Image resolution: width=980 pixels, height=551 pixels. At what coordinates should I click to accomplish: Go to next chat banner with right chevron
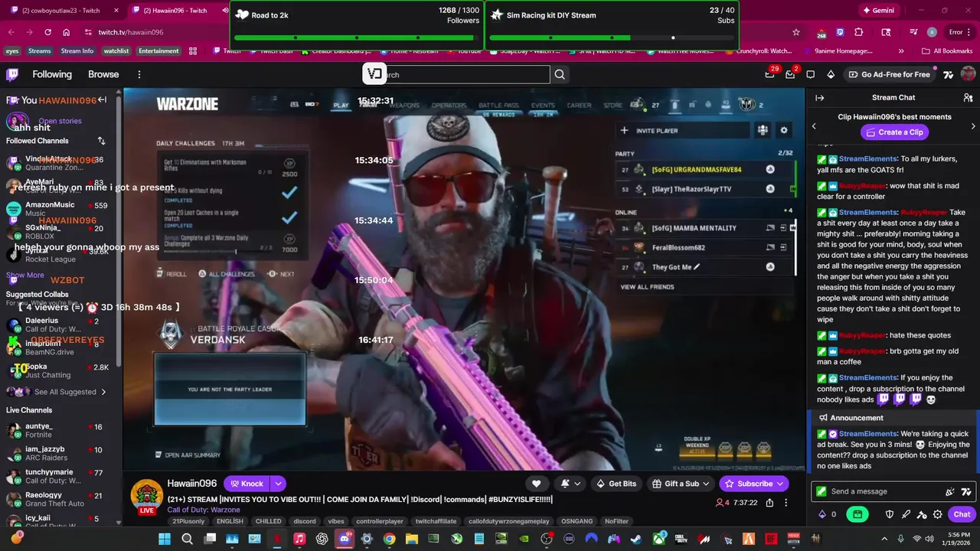(973, 126)
